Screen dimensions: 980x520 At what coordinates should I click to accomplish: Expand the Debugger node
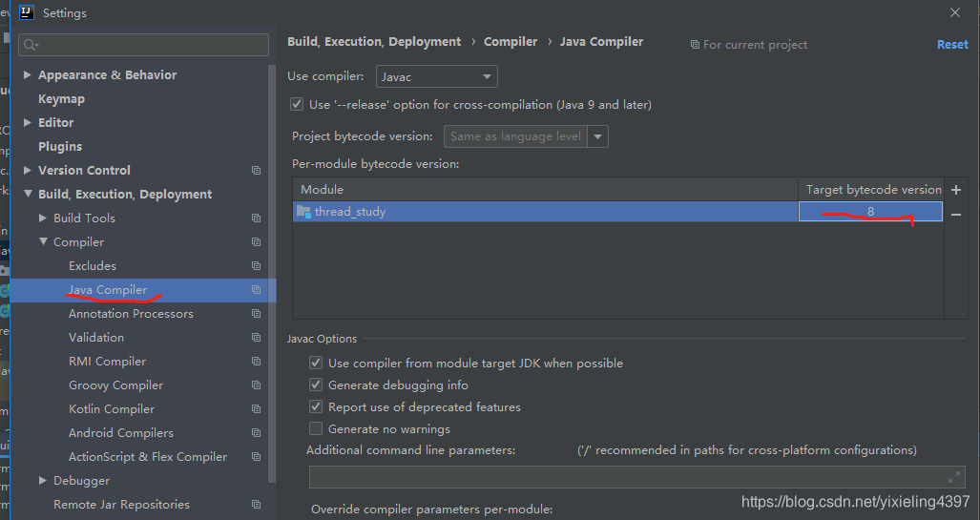click(43, 480)
